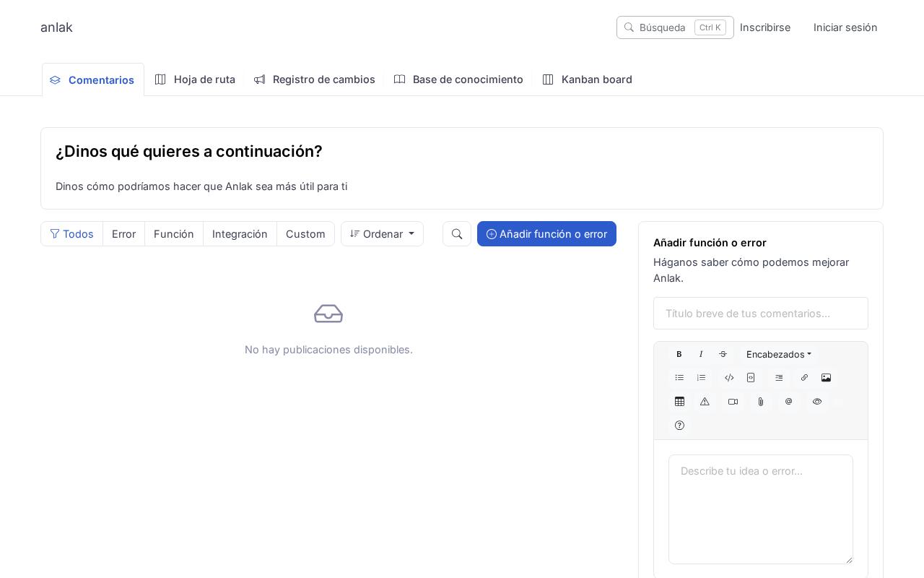Open the Hoja de ruta tab
The width and height of the screenshot is (924, 578).
point(196,79)
